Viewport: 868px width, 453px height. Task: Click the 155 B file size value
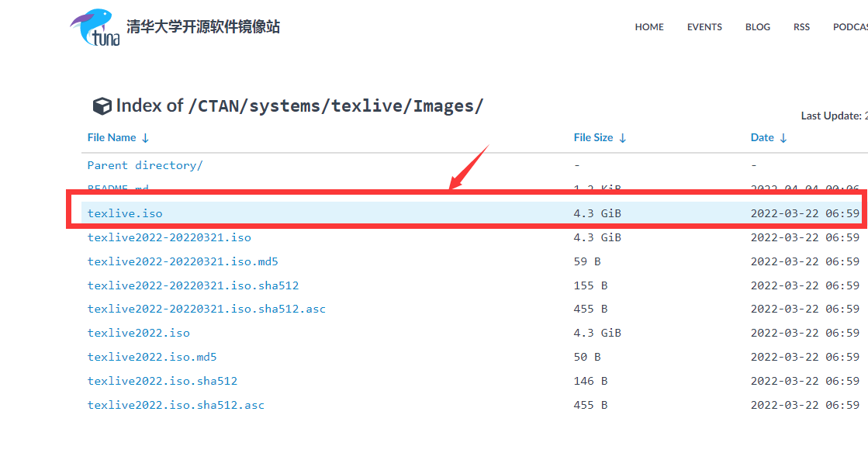tap(590, 285)
